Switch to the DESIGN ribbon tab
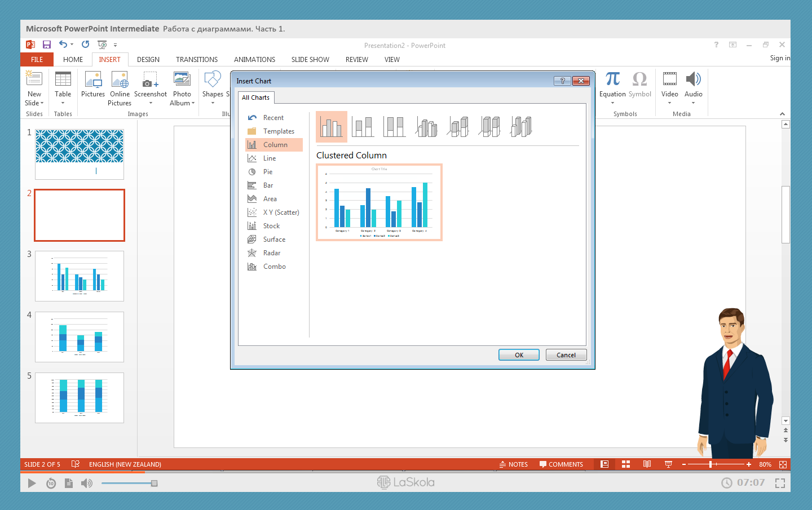The image size is (812, 510). pyautogui.click(x=148, y=60)
